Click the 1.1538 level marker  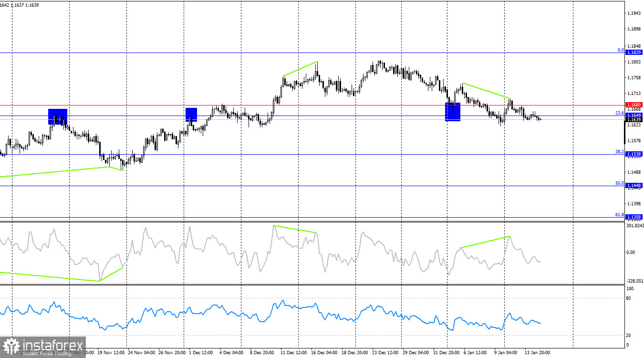point(633,154)
